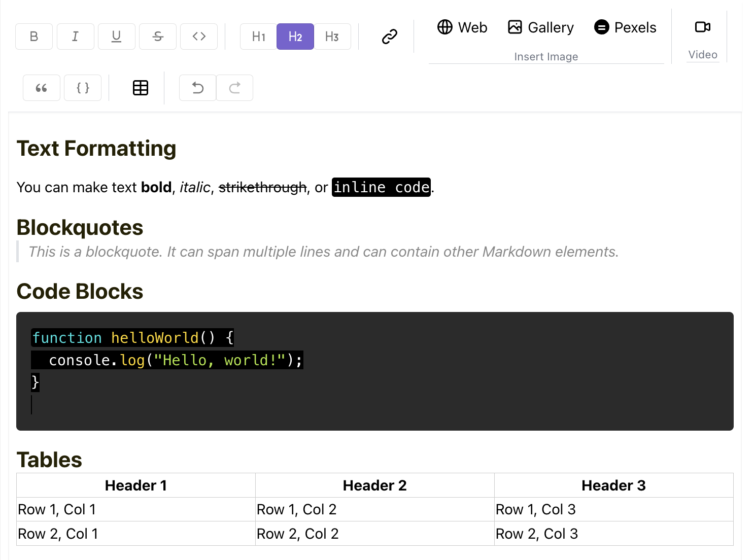Redo the last undone change

coord(234,87)
